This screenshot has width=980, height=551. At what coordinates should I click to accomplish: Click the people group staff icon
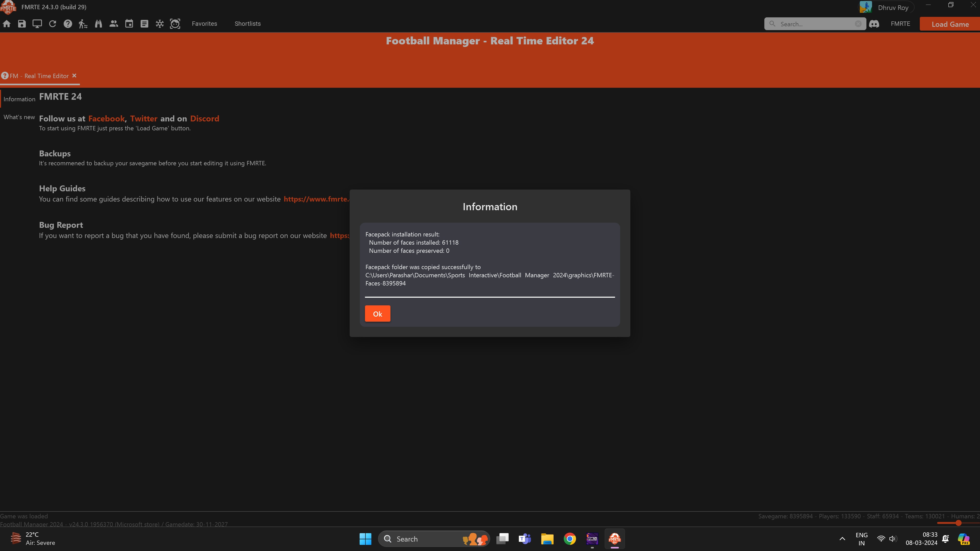[114, 23]
